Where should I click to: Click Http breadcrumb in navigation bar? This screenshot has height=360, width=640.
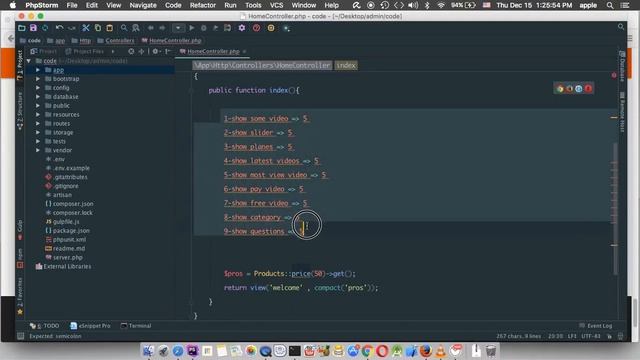[81, 40]
